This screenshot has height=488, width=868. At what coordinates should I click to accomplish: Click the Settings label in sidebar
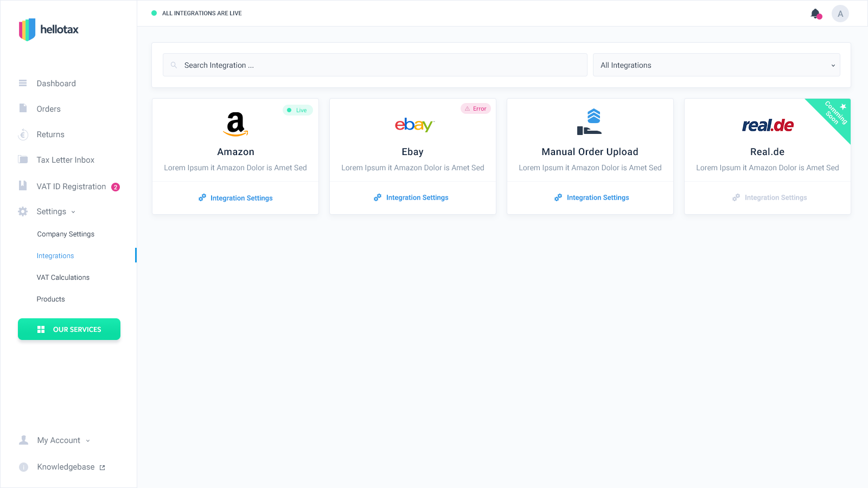pos(51,211)
